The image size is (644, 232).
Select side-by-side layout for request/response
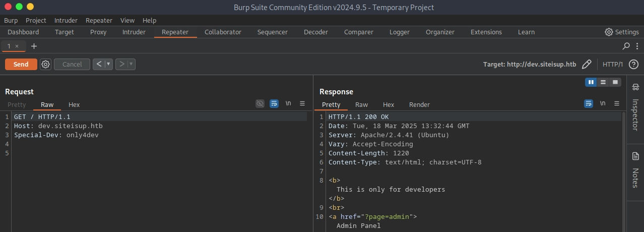point(591,82)
